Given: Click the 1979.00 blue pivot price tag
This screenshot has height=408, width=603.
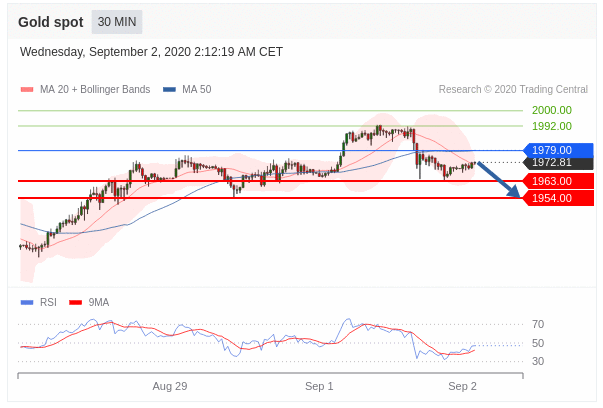Looking at the screenshot, I should tap(558, 150).
